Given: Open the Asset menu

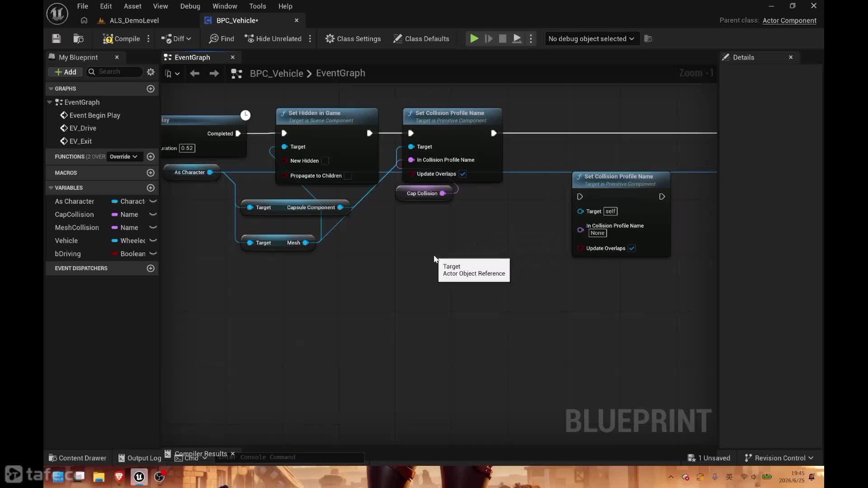Looking at the screenshot, I should (132, 6).
